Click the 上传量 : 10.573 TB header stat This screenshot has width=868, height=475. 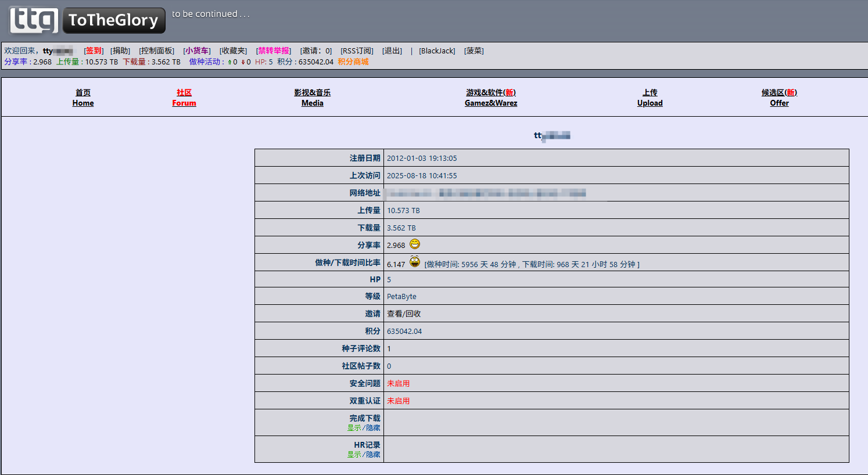point(87,62)
